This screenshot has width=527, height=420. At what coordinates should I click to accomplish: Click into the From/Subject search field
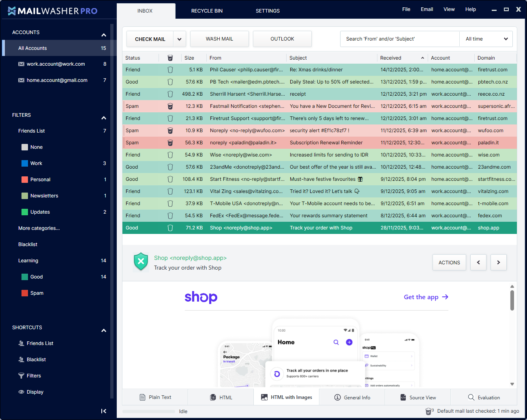point(399,39)
